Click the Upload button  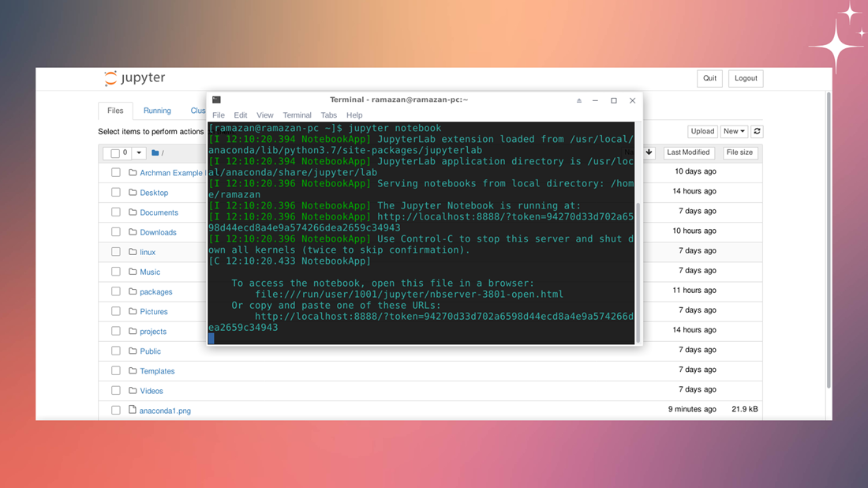coord(702,131)
